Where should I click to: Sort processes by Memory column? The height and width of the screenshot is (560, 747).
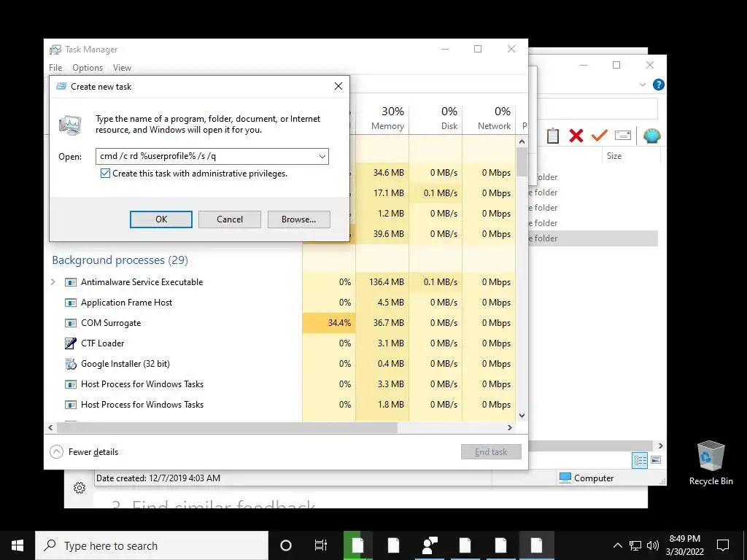coord(382,118)
